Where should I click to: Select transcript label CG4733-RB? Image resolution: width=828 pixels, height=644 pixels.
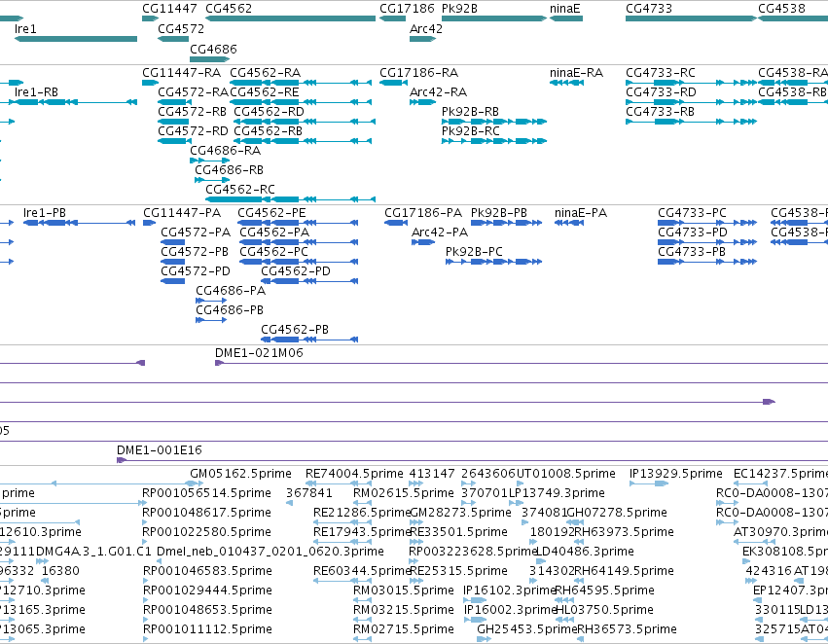660,111
